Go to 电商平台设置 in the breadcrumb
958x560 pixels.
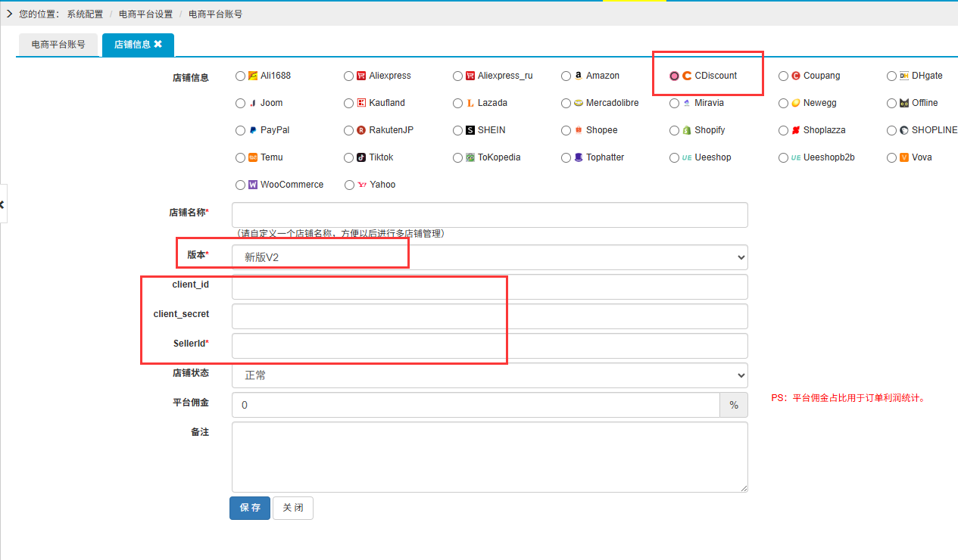tap(145, 14)
